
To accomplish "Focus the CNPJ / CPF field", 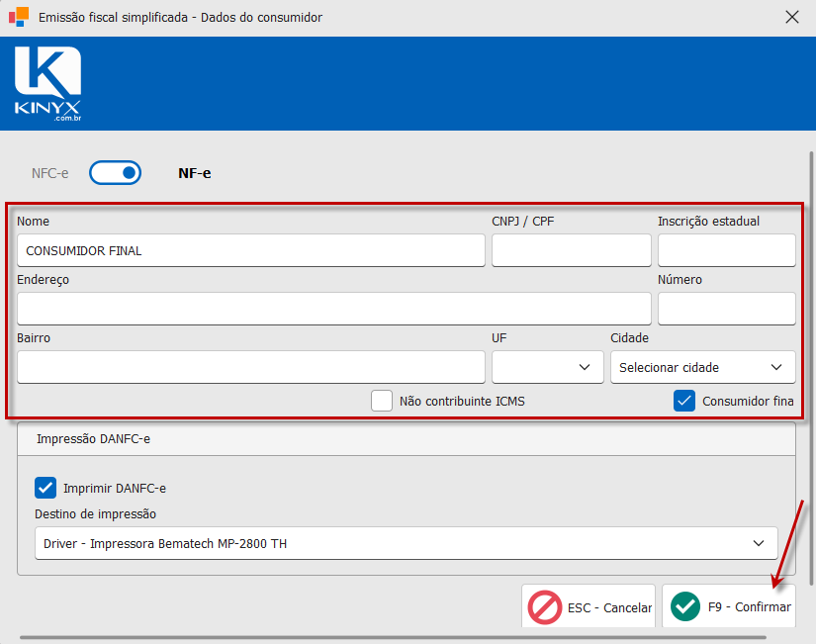I will 572,250.
